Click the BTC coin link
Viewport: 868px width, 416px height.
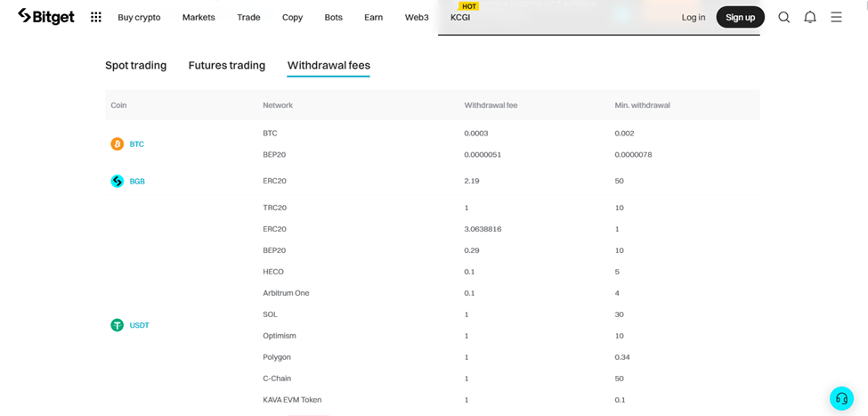137,144
